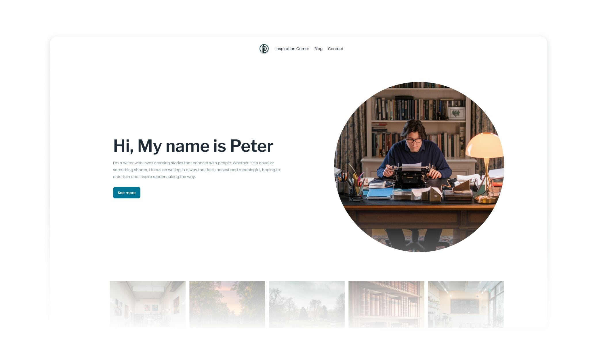This screenshot has height=364, width=597.
Task: Go to the Blog section
Action: point(318,49)
